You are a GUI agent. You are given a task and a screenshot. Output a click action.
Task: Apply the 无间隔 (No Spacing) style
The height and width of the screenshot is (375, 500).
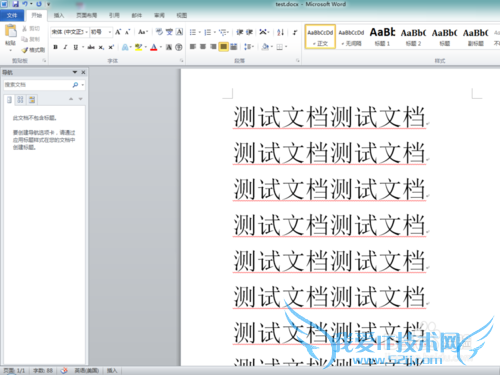tap(351, 37)
